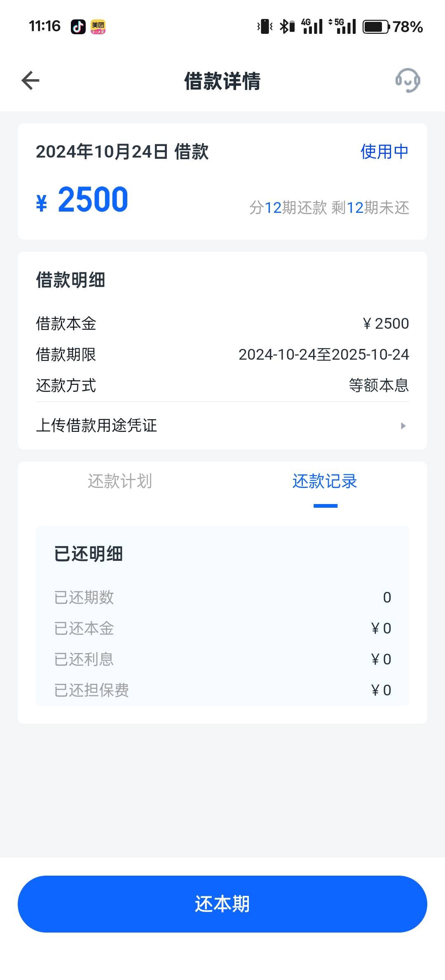Tap the 使用中 status label

[x=384, y=151]
